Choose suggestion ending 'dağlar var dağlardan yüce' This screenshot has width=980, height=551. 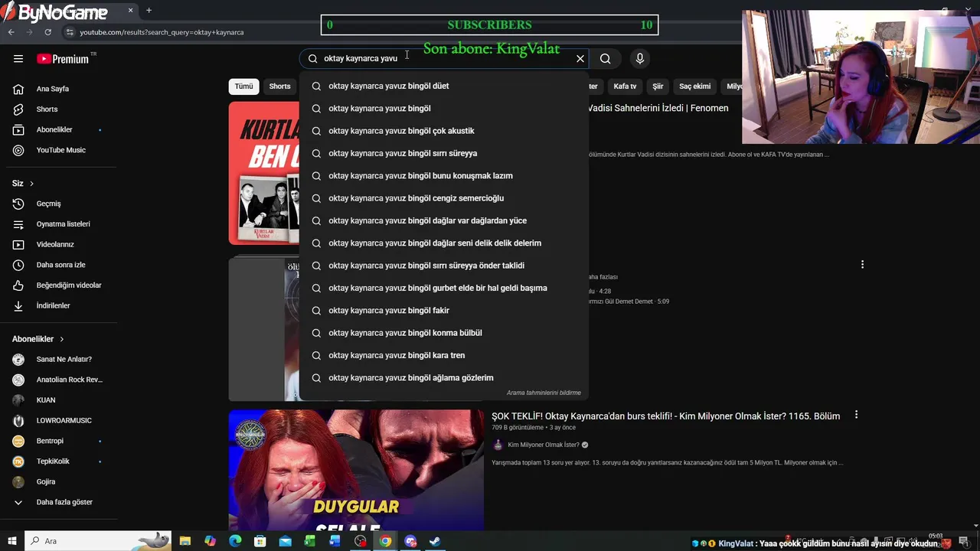[444, 220]
